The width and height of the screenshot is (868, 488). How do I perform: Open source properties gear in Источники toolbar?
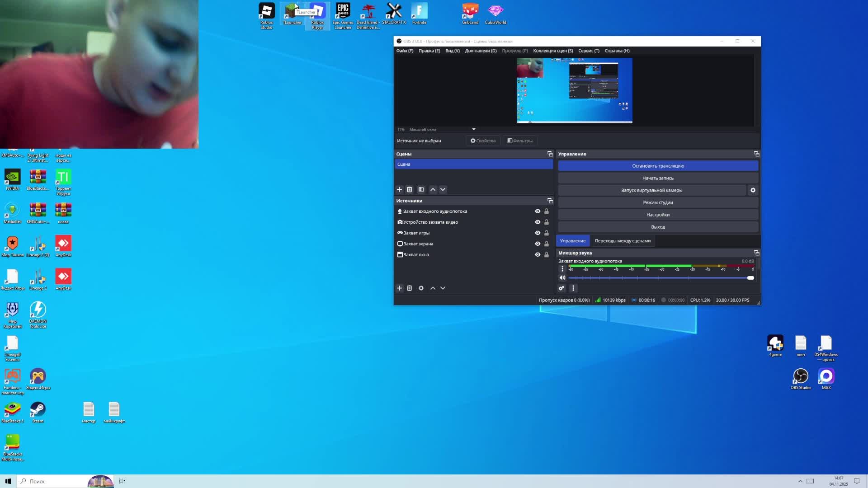421,288
